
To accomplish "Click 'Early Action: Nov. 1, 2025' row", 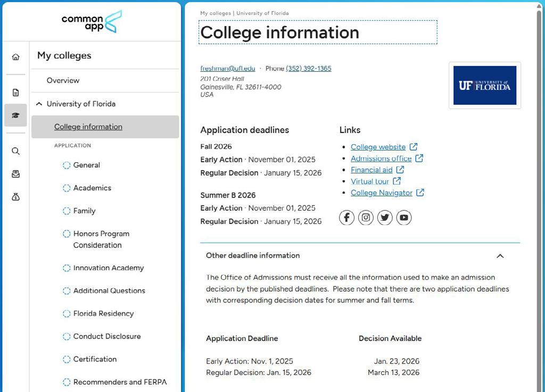I will click(249, 361).
